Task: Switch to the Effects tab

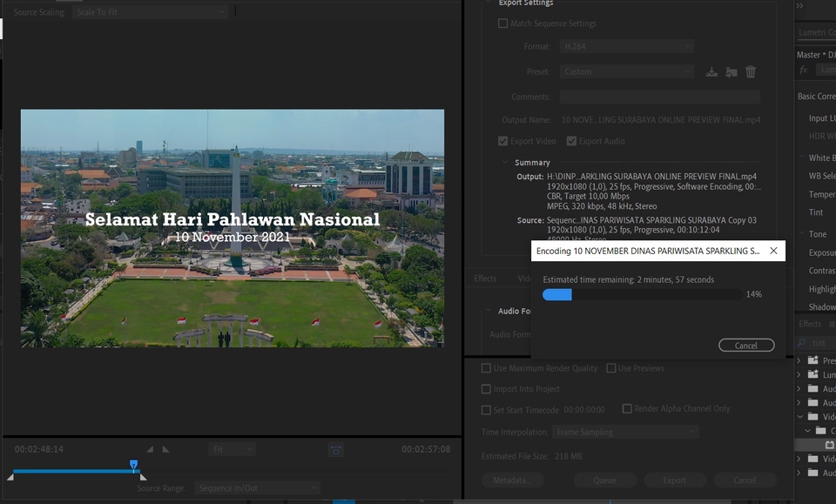Action: click(x=485, y=279)
